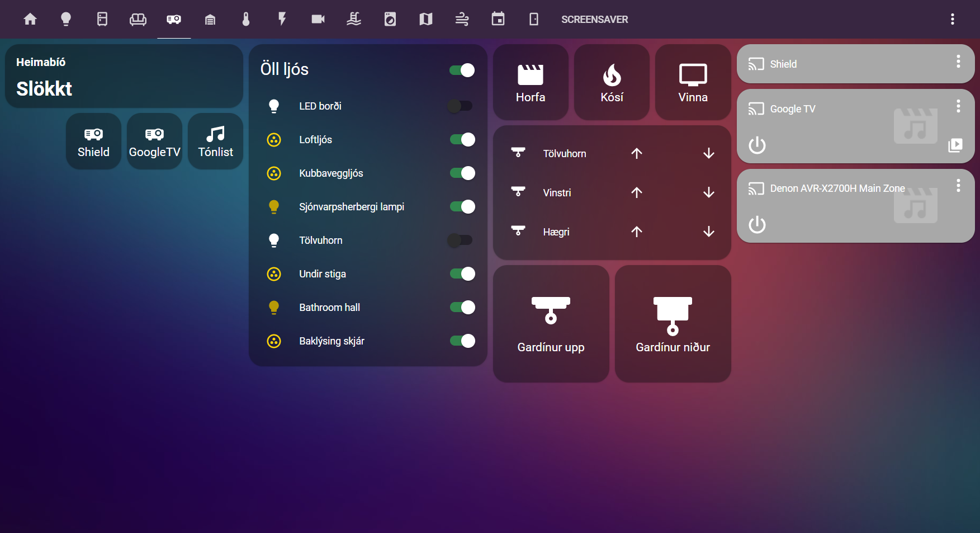Open the calendar view icon
Image resolution: width=980 pixels, height=533 pixels.
498,20
